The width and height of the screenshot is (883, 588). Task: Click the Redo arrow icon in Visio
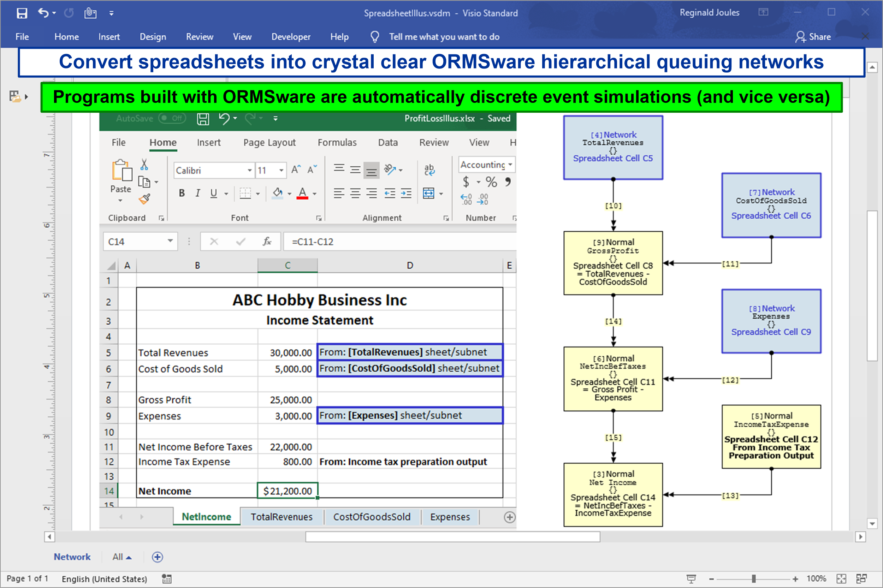point(65,12)
